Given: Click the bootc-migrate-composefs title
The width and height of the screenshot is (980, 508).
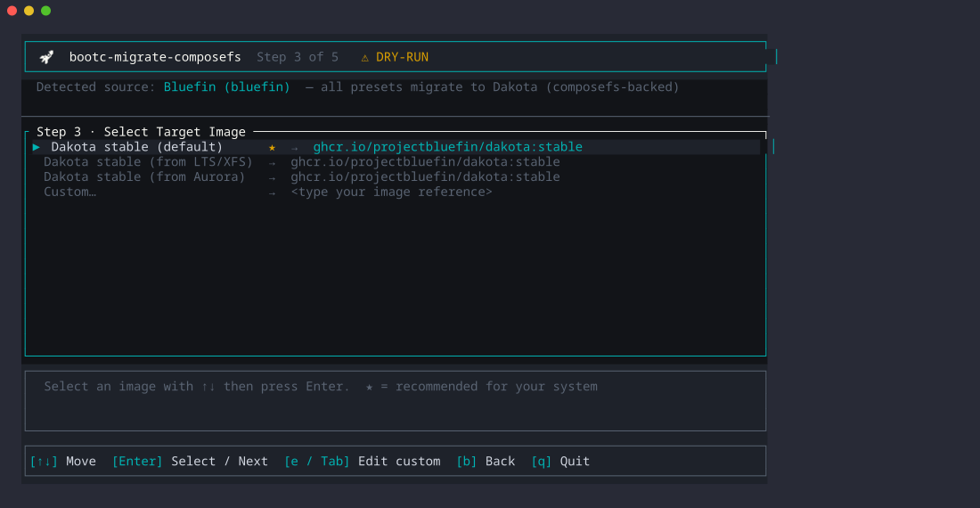Looking at the screenshot, I should point(155,57).
